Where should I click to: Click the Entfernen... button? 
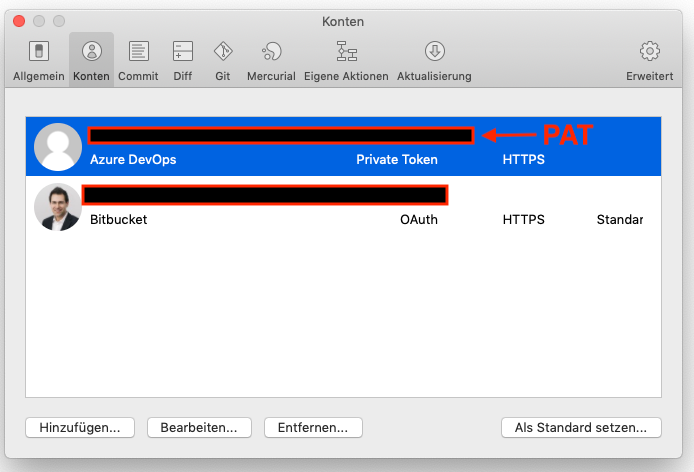(313, 427)
